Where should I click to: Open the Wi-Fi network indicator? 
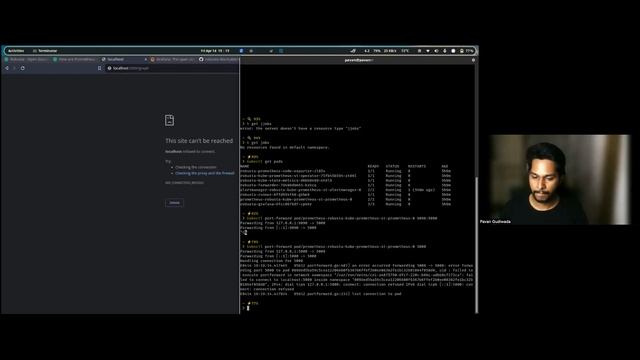click(x=428, y=51)
